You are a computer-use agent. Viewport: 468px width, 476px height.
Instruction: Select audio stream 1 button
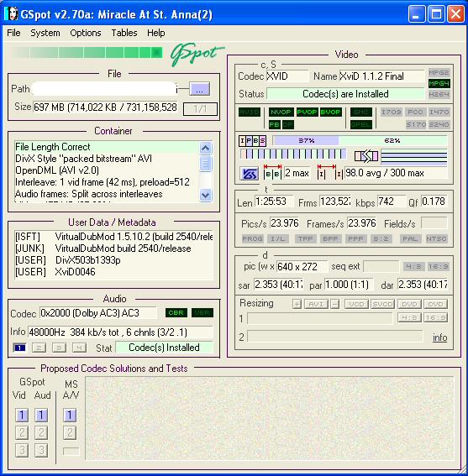20,348
